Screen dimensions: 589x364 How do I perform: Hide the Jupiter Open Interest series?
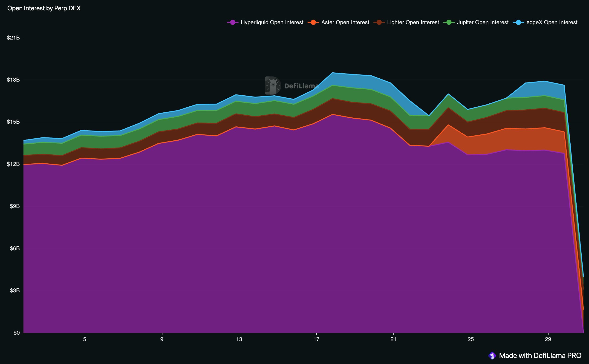click(x=482, y=22)
